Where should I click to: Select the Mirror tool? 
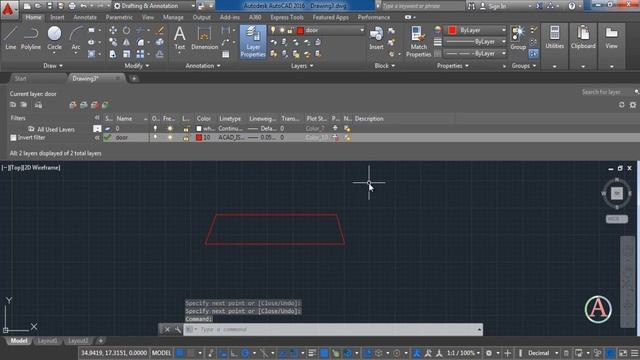point(127,42)
